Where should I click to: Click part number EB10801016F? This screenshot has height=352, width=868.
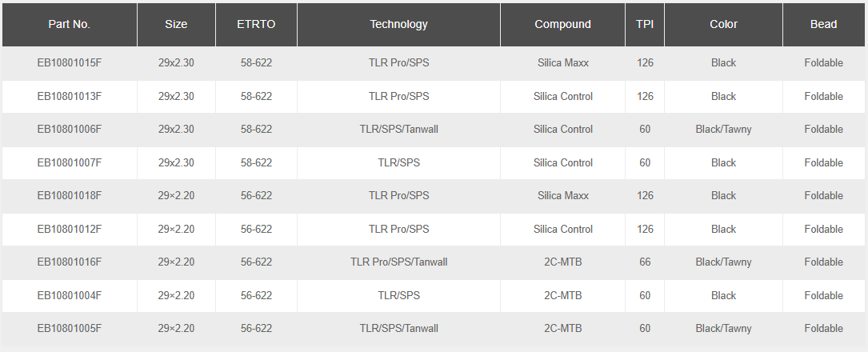70,262
